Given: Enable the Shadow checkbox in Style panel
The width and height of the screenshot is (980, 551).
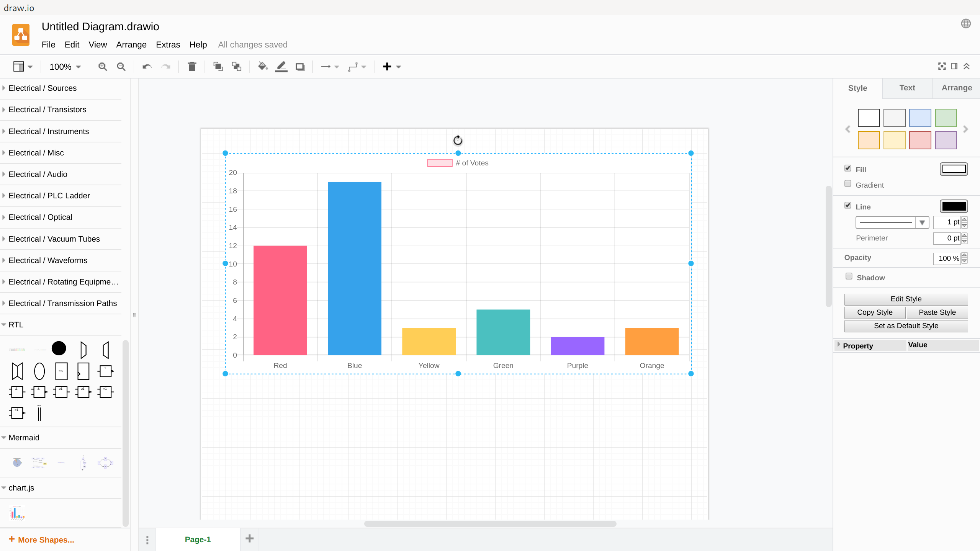Looking at the screenshot, I should click(849, 276).
